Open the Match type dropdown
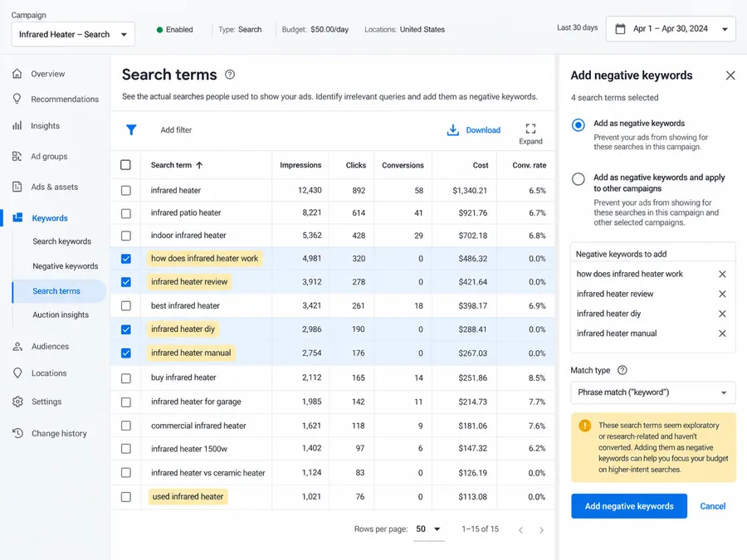Screen dimensions: 747x560 652,392
